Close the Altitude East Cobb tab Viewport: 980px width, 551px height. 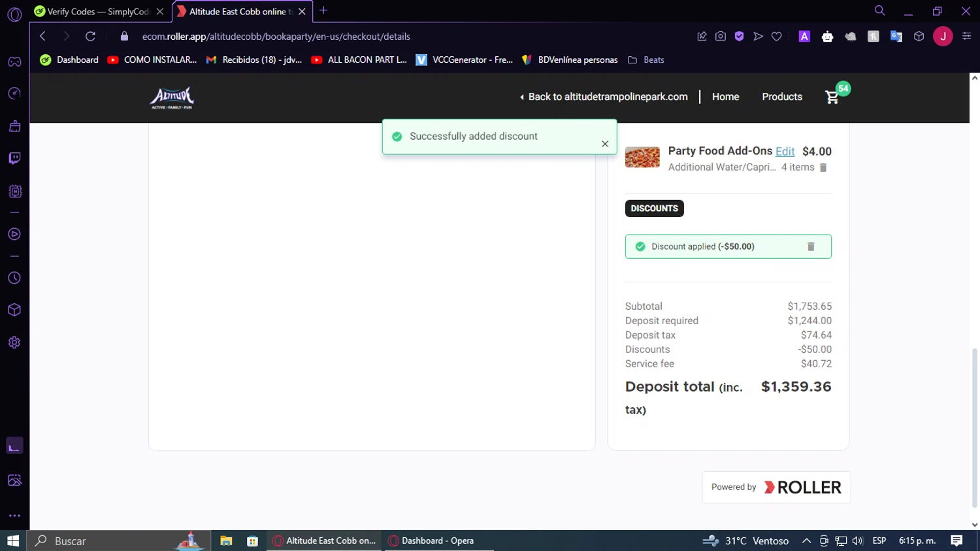tap(302, 12)
